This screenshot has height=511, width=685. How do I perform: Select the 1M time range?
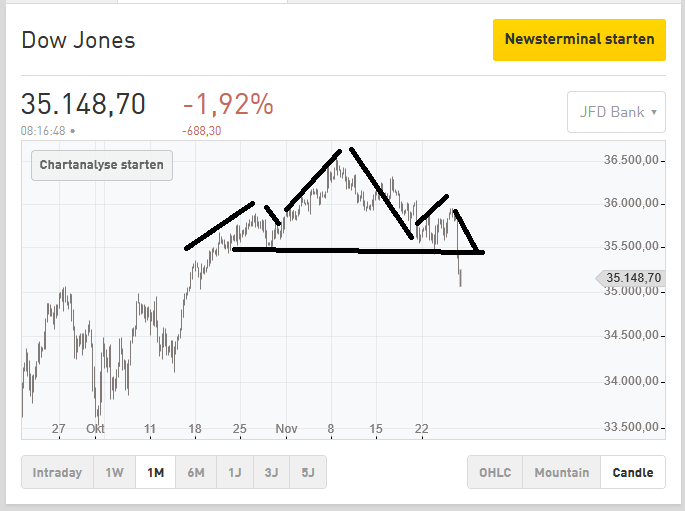pyautogui.click(x=155, y=473)
